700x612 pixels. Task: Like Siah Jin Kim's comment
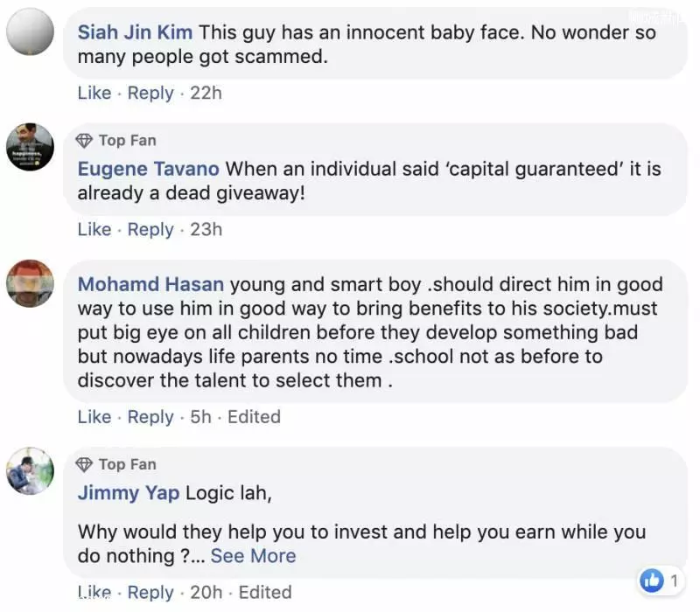pyautogui.click(x=94, y=93)
